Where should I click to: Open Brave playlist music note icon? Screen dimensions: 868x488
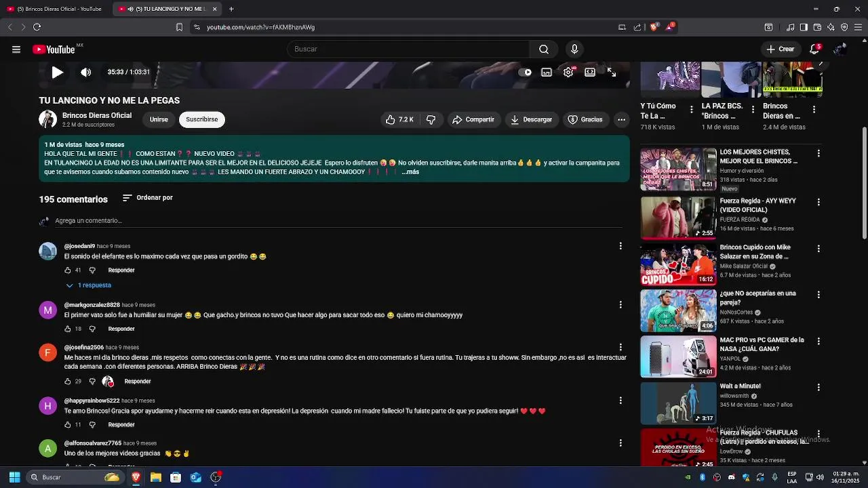[x=790, y=27]
